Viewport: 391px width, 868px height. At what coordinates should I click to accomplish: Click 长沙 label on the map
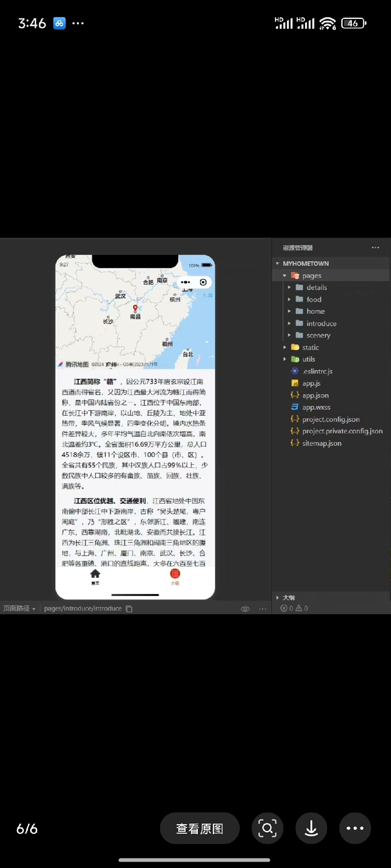[108, 321]
